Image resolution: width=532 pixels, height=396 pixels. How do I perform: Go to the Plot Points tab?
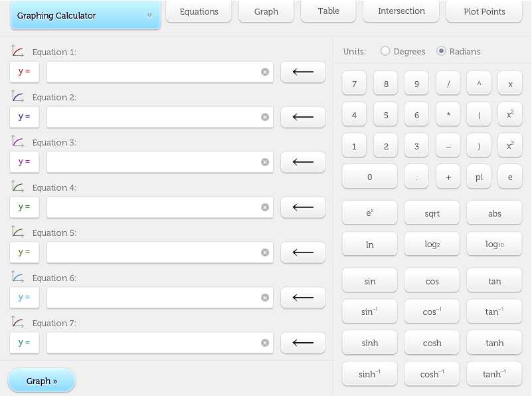484,11
